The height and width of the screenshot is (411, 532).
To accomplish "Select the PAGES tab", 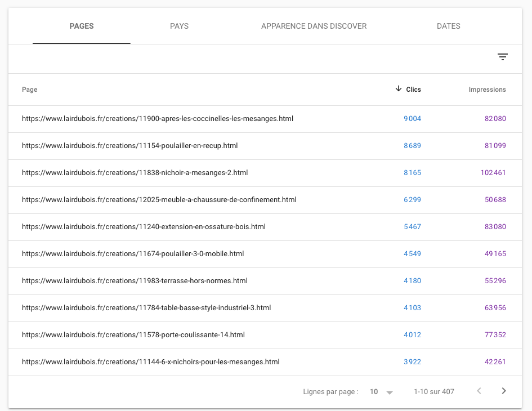I will (x=82, y=26).
